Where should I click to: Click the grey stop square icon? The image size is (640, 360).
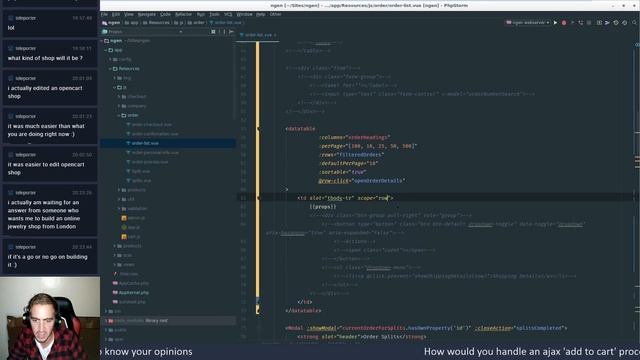click(x=589, y=23)
